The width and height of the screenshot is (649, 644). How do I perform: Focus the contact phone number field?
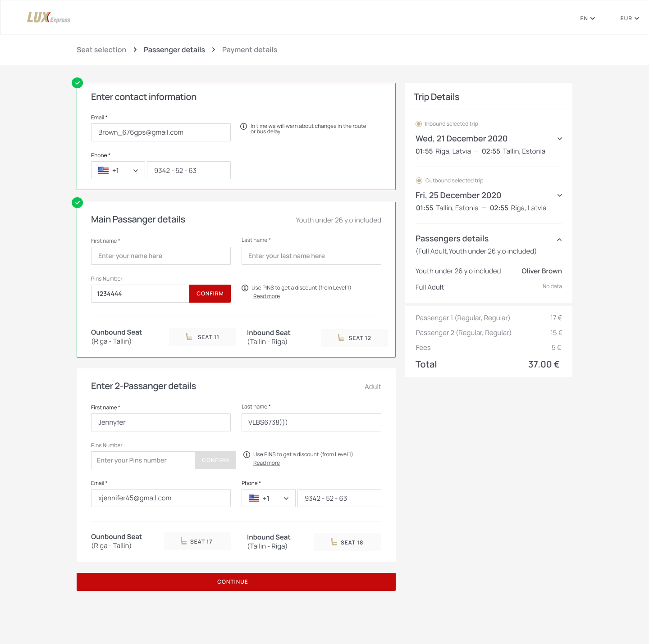tap(189, 170)
